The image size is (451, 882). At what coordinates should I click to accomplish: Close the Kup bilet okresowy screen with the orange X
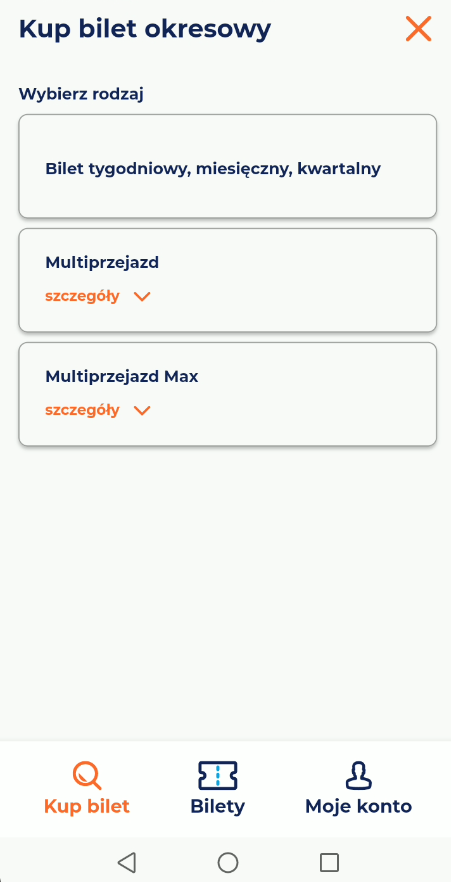(x=418, y=29)
